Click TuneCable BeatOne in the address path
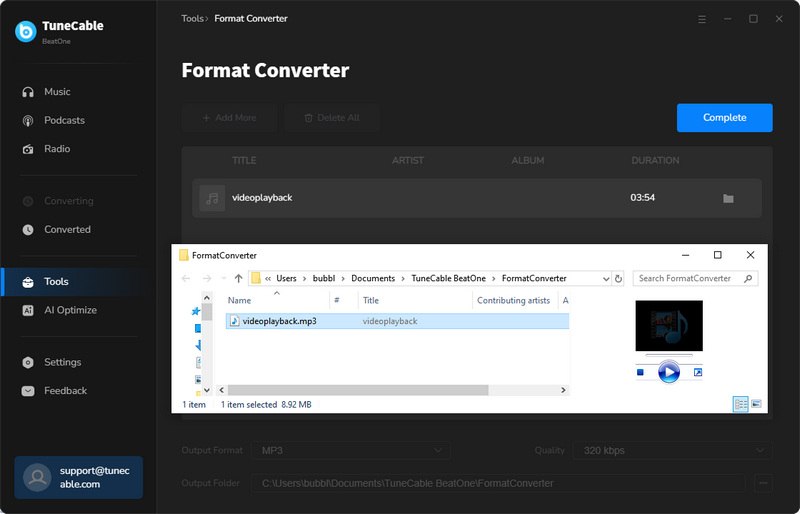 tap(448, 279)
